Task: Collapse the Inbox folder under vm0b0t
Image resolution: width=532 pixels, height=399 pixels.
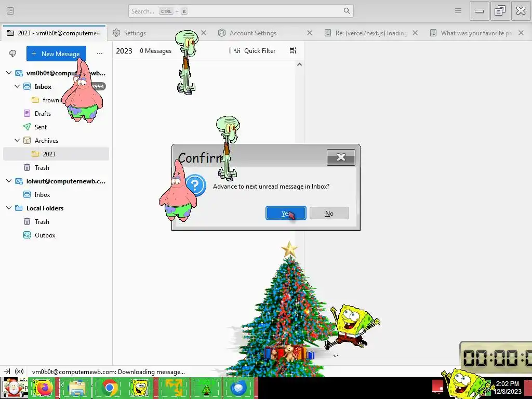Action: point(17,86)
